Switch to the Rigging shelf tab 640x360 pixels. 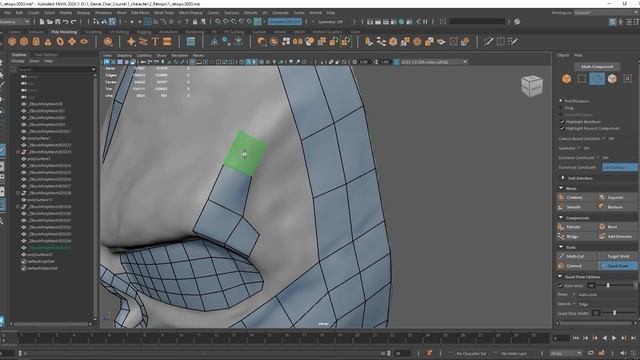click(x=144, y=32)
